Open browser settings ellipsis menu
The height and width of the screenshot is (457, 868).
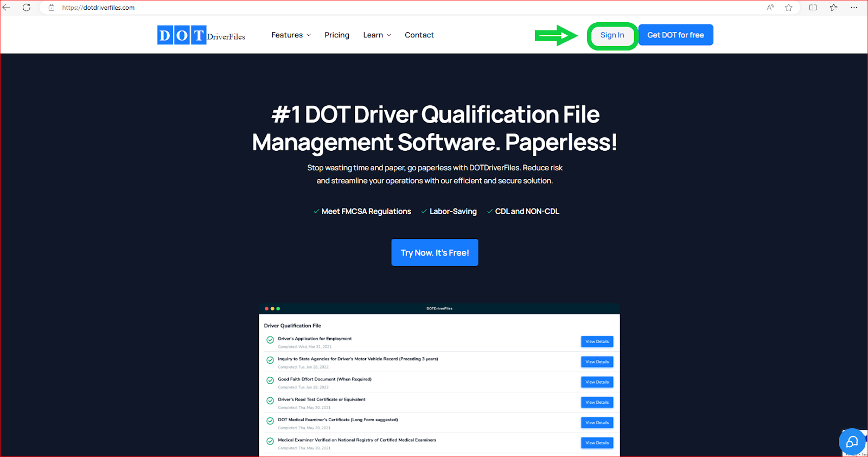point(854,8)
